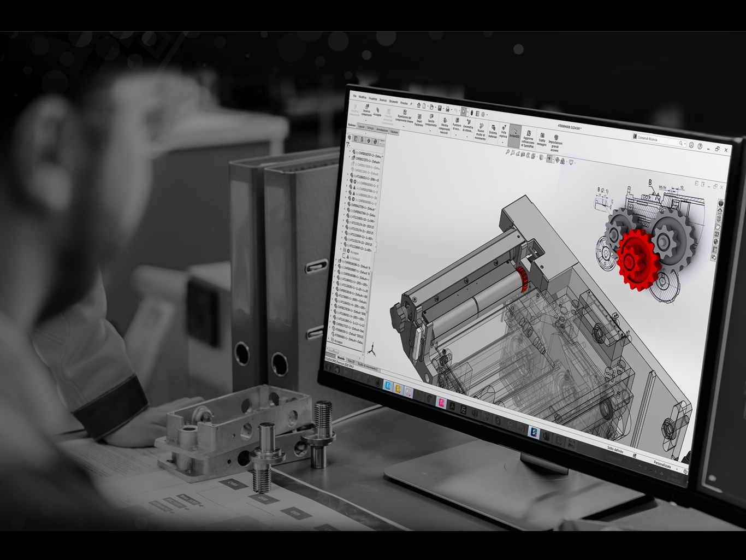
Task: Switch to the Layout ribbon tab
Action: point(361,127)
